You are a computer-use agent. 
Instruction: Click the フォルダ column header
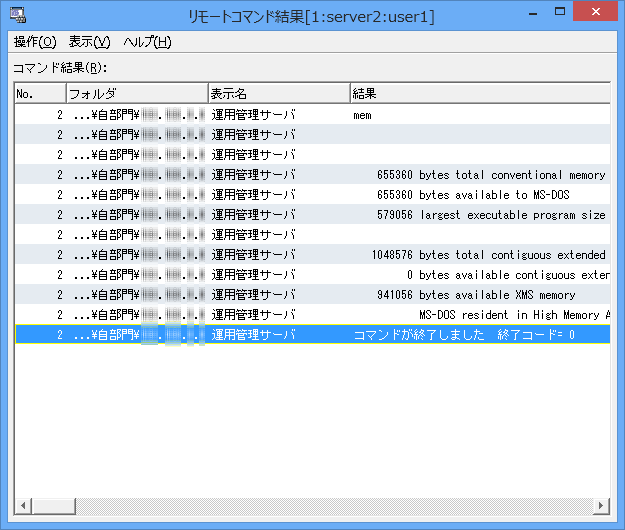tap(136, 93)
